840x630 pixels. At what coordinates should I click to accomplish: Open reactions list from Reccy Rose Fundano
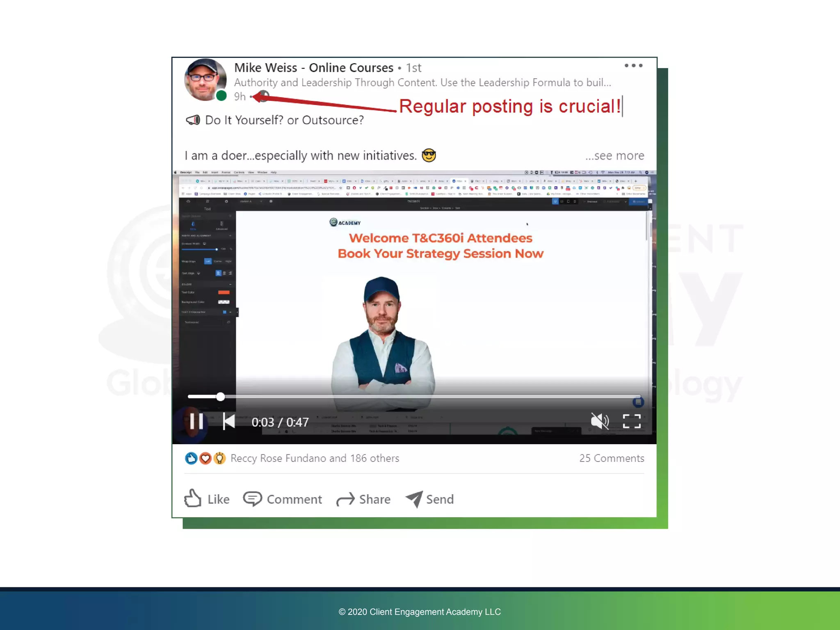pos(315,458)
